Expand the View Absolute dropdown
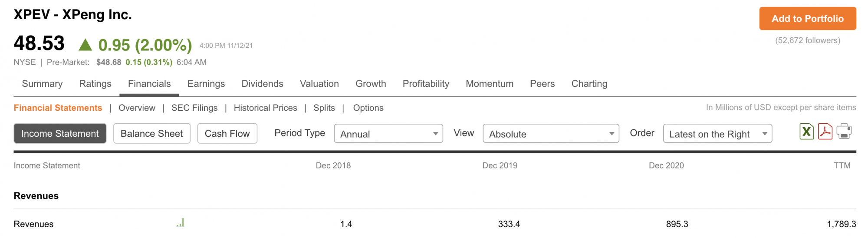868x238 pixels. (551, 134)
